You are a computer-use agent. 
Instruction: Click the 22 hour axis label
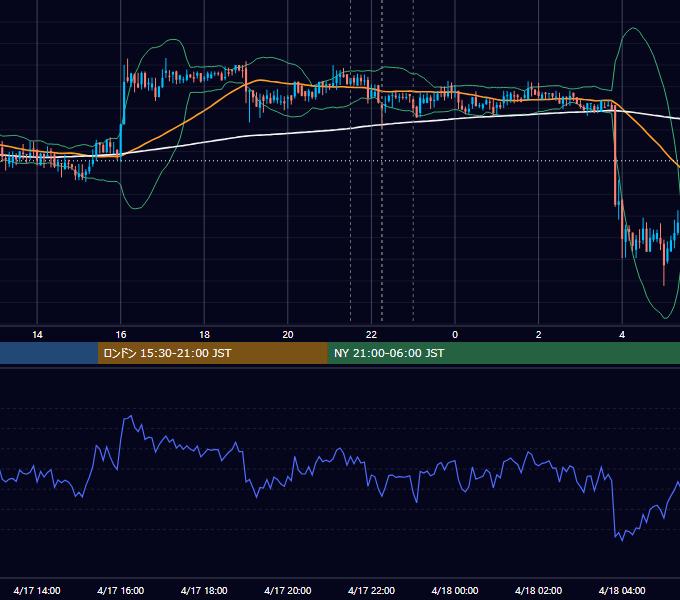pyautogui.click(x=371, y=335)
